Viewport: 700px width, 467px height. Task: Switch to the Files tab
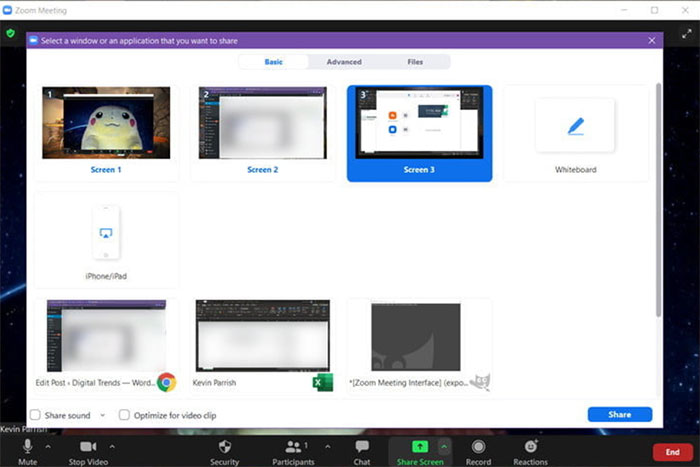[x=415, y=62]
